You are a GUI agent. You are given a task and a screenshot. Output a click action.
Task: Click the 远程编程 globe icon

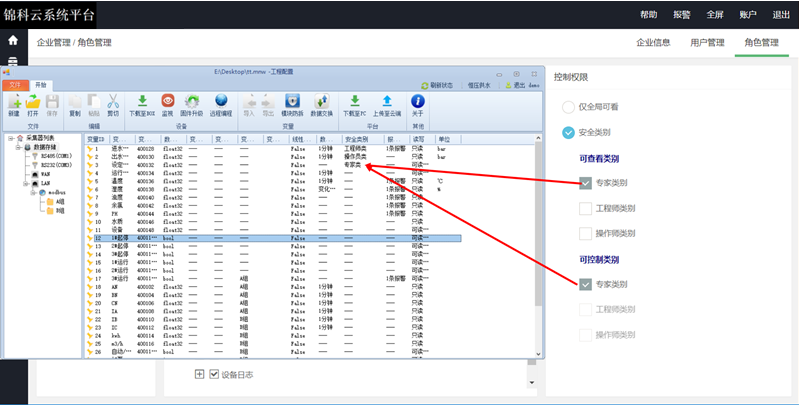[221, 101]
